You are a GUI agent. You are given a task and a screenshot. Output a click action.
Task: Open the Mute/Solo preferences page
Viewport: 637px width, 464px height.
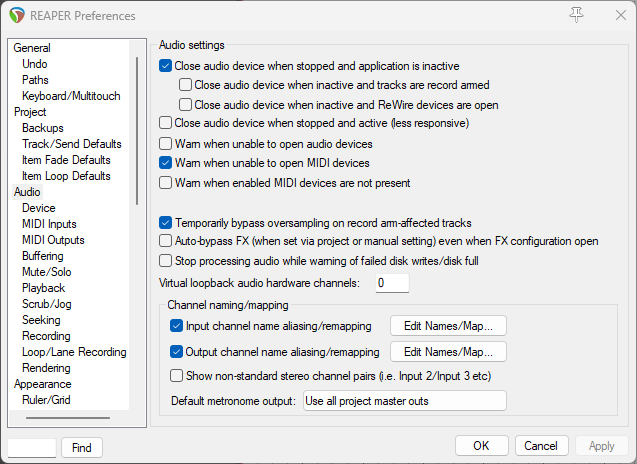(x=47, y=272)
